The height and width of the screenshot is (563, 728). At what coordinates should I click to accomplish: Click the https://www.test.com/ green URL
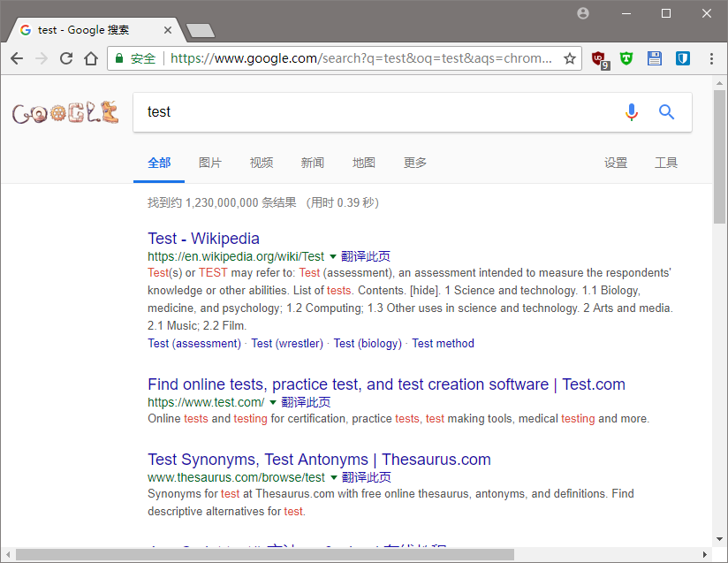pyautogui.click(x=206, y=402)
